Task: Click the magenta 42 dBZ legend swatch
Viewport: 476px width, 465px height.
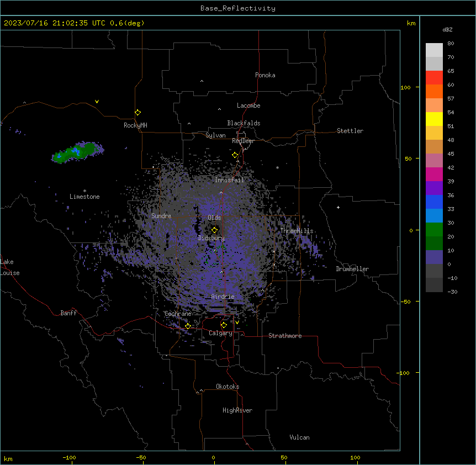Action: point(434,174)
